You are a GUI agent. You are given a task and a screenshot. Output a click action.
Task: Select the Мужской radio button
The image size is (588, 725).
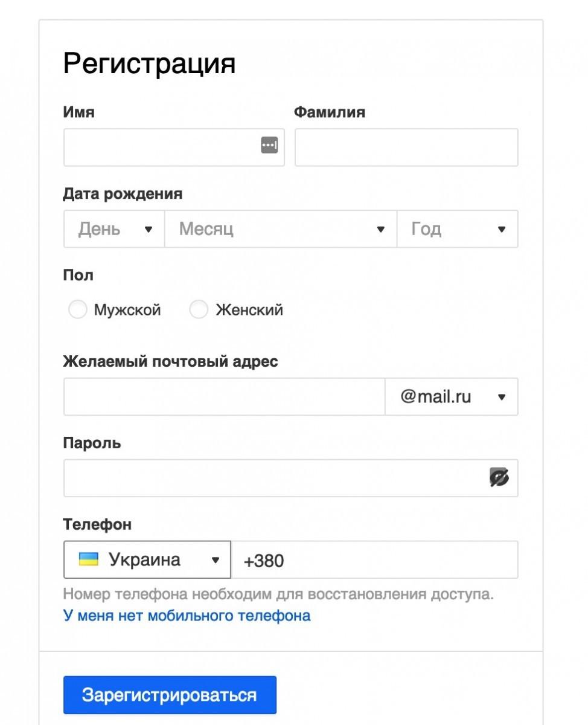click(x=78, y=310)
